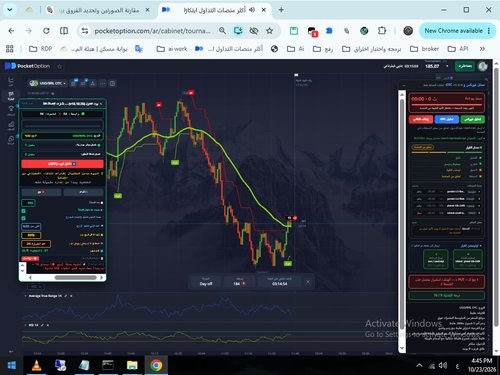Image resolution: width=500 pixels, height=375 pixels.
Task: Open the API bookmark folder
Action: (x=458, y=49)
